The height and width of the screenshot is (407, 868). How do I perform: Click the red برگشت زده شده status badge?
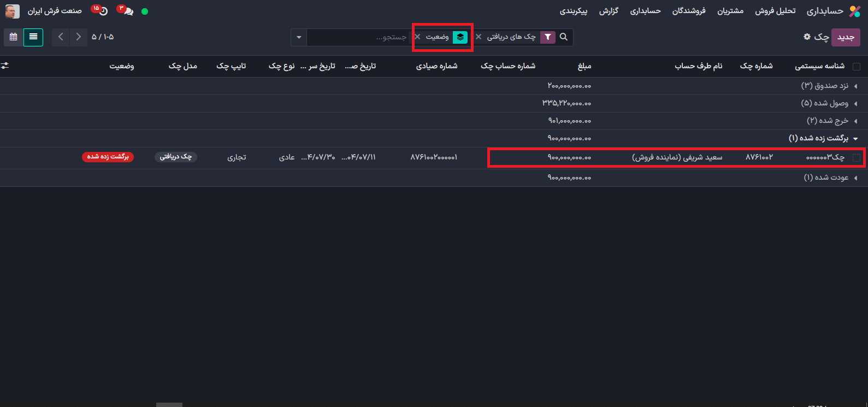click(x=108, y=157)
